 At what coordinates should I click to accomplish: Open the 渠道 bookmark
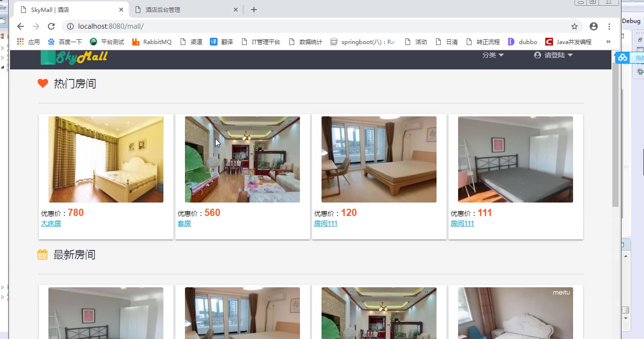click(x=191, y=42)
